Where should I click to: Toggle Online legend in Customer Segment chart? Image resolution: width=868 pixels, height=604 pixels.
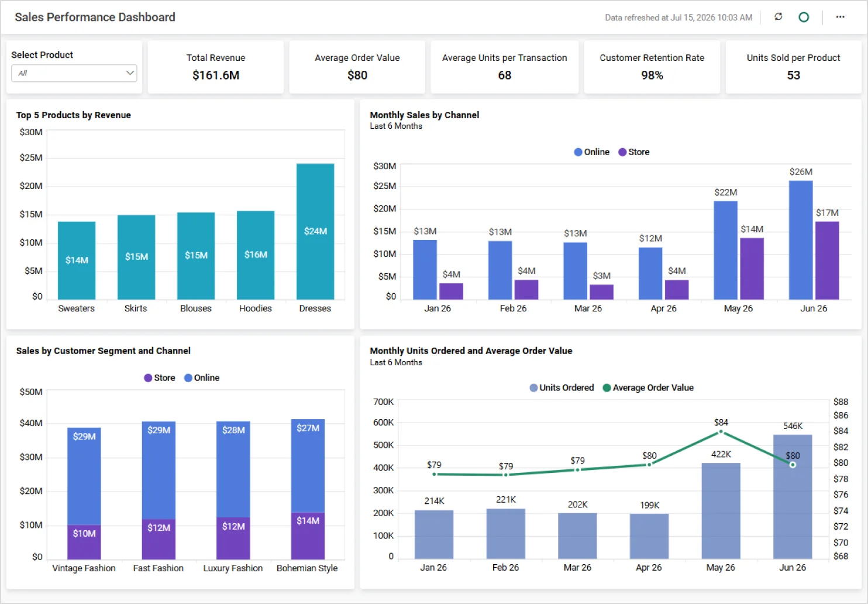tap(202, 378)
